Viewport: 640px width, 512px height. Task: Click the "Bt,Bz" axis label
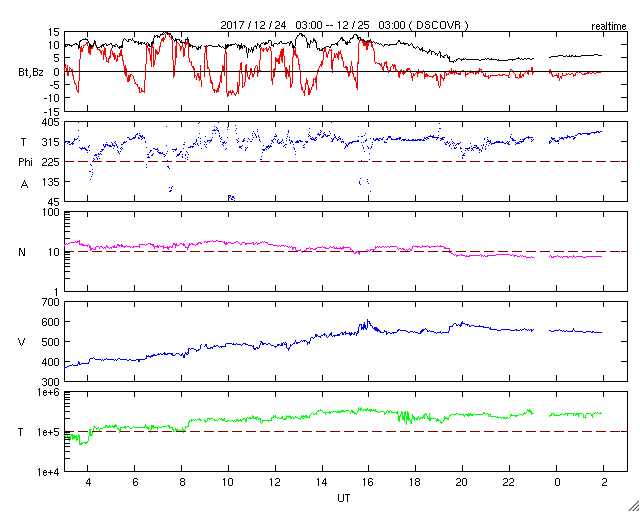(x=31, y=73)
